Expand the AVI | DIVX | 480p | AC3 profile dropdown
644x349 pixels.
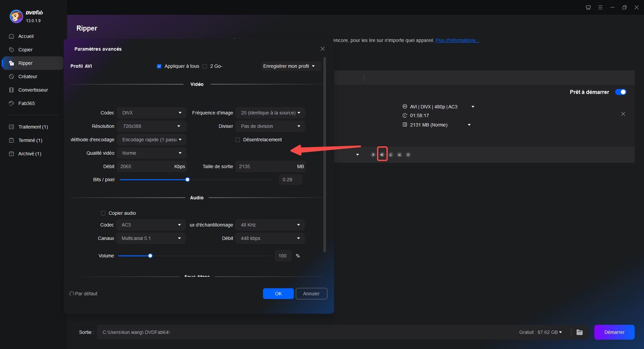473,107
